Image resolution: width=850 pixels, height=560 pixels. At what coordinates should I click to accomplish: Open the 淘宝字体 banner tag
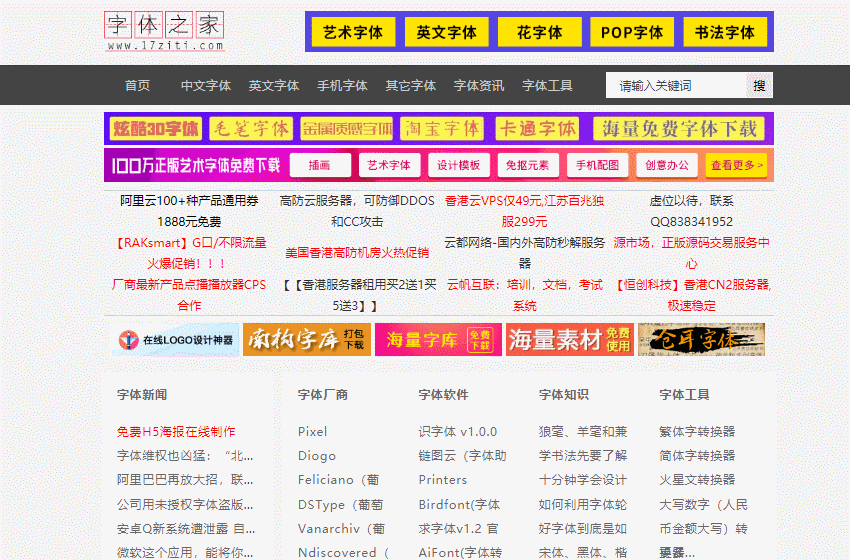pyautogui.click(x=442, y=128)
